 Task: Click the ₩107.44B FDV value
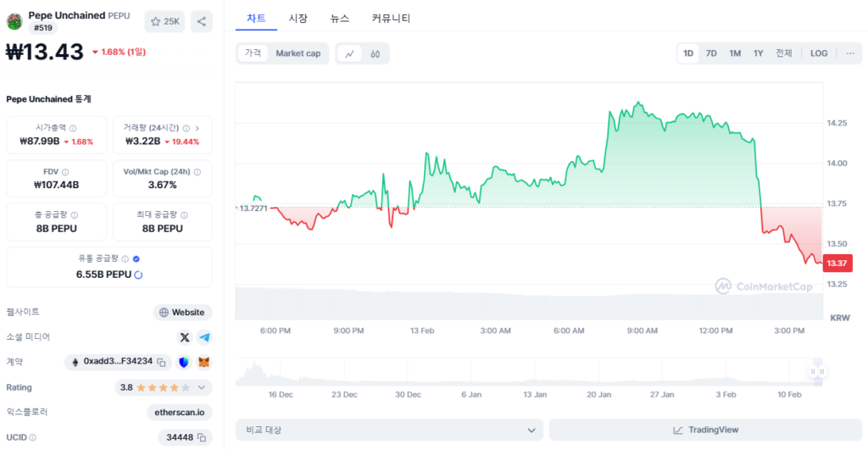click(x=57, y=185)
